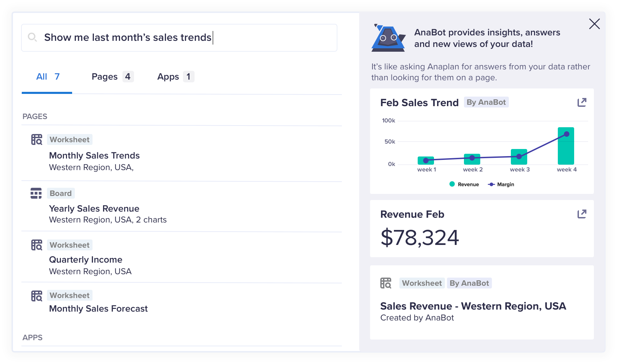This screenshot has width=617, height=364.
Task: Click the week 2 revenue bar
Action: [x=472, y=159]
